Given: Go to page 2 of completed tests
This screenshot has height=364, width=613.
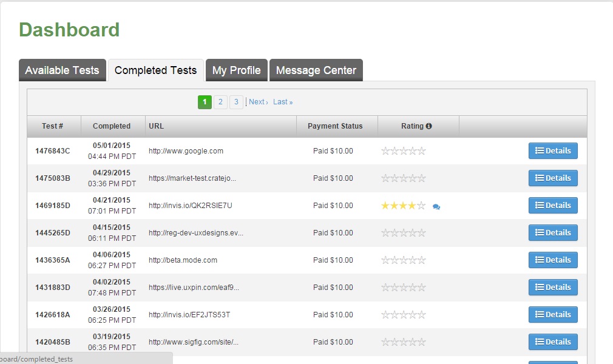Looking at the screenshot, I should click(x=220, y=102).
